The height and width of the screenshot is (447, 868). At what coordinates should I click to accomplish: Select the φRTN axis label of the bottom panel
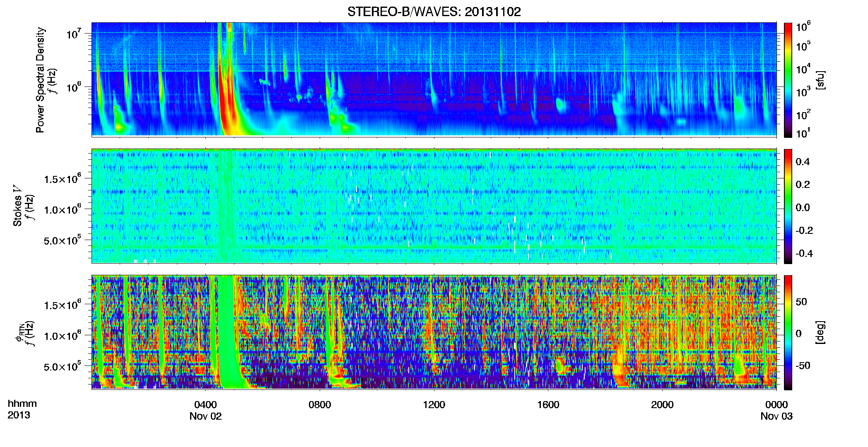pos(19,332)
